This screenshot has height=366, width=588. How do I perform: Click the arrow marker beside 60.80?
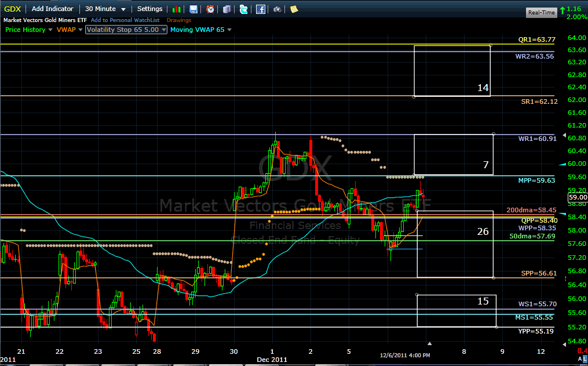[565, 135]
